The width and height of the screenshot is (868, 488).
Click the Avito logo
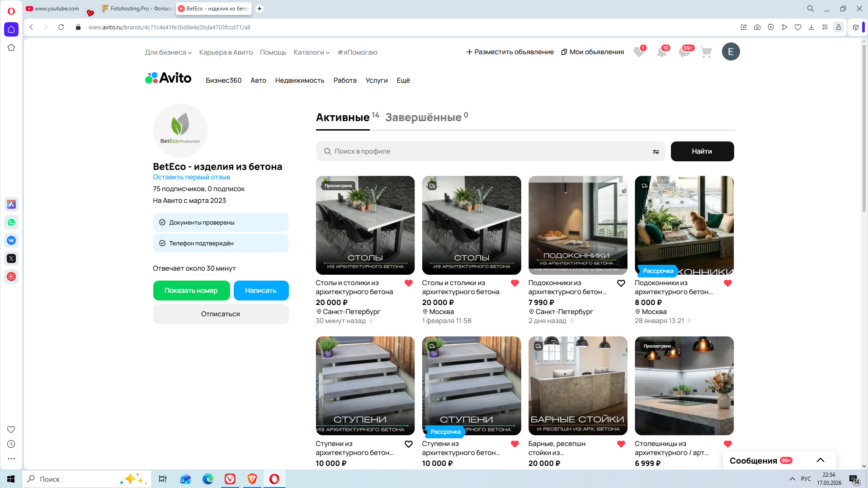tap(168, 78)
